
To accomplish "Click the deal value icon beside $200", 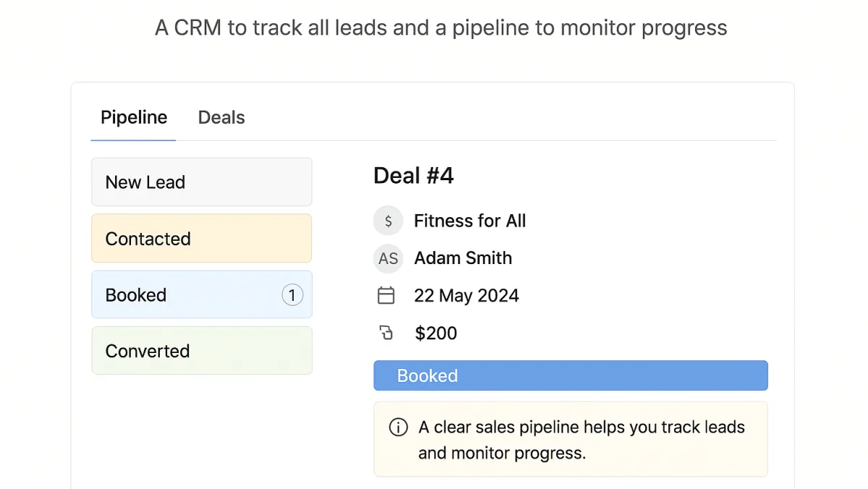I will pos(386,333).
